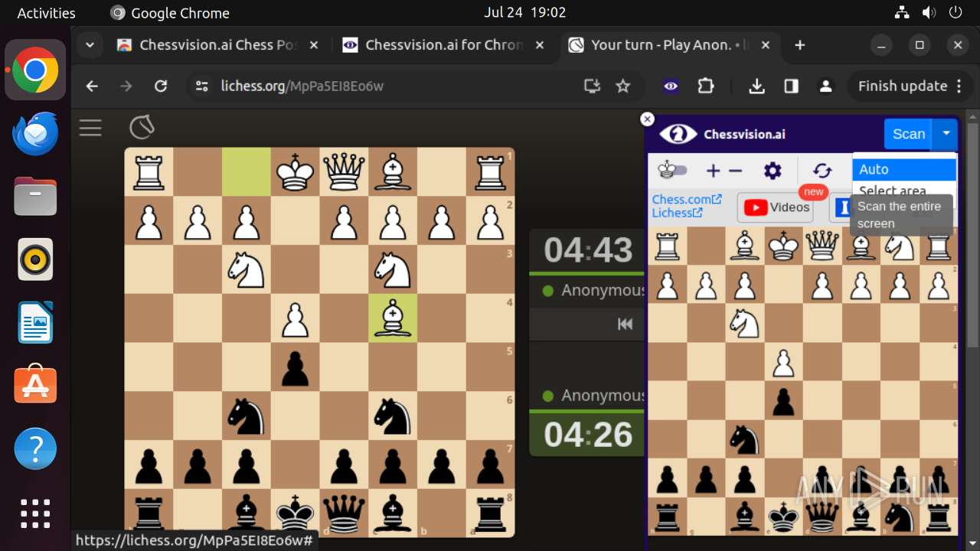Toggle the side-to-move king switch in Chessvision
Image resolution: width=980 pixels, height=551 pixels.
coord(673,170)
